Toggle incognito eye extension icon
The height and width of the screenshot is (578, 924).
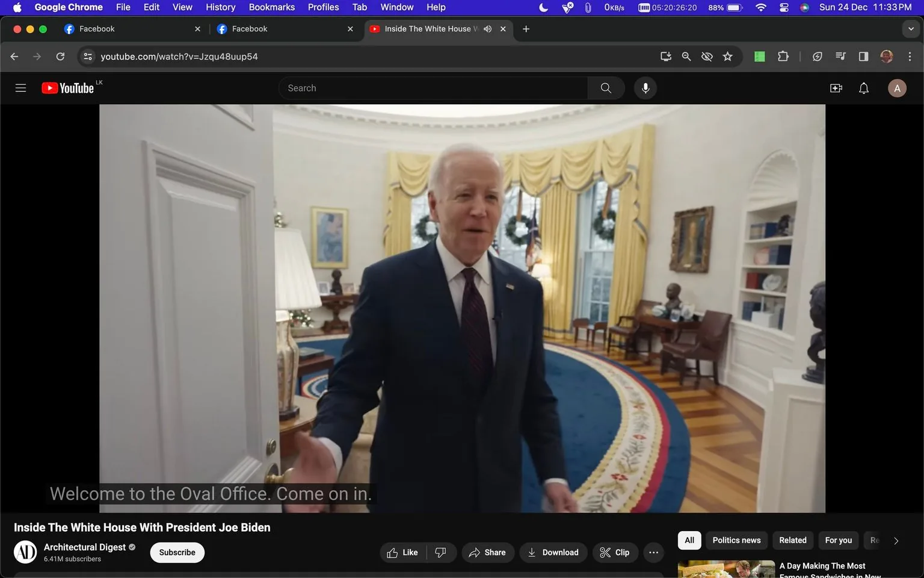point(706,56)
